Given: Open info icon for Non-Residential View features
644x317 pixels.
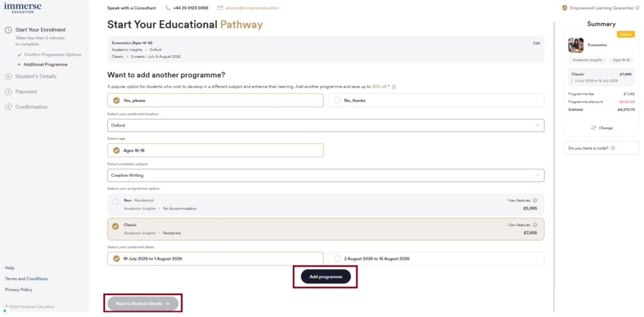Looking at the screenshot, I should coord(535,201).
